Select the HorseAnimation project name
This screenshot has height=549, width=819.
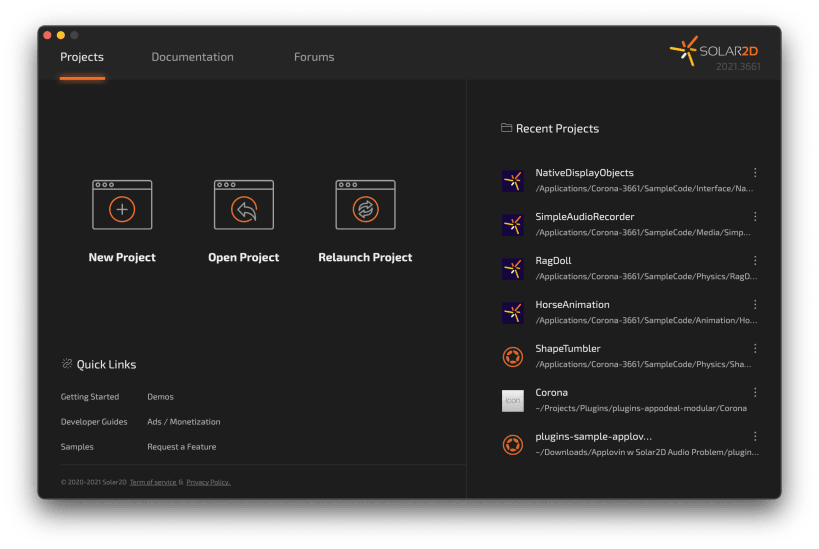[x=572, y=305]
